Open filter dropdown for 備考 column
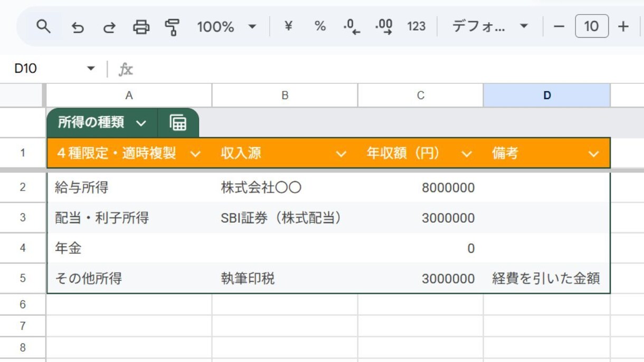Image resolution: width=644 pixels, height=362 pixels. pyautogui.click(x=594, y=154)
